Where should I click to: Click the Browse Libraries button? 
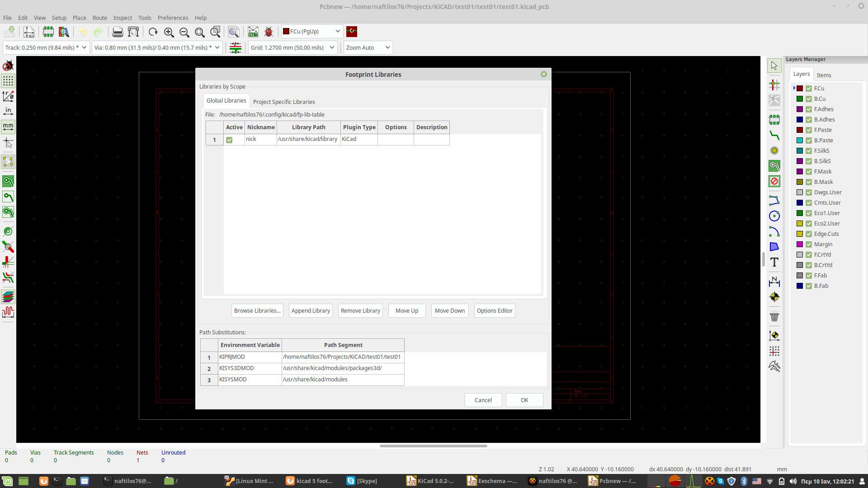[x=257, y=310]
